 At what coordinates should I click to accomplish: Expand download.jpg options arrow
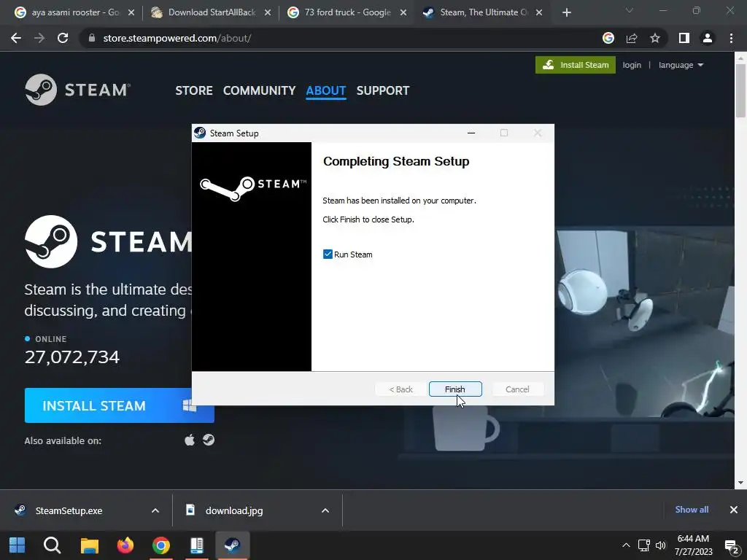click(x=325, y=510)
